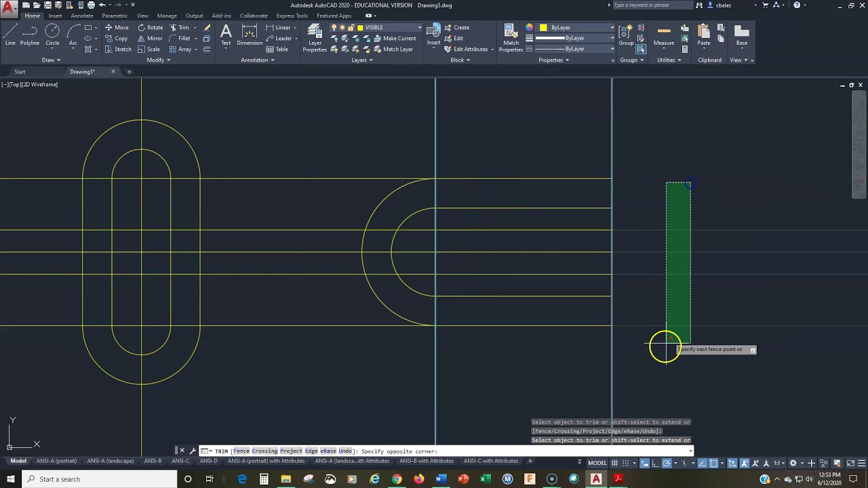
Task: Click the Copy command
Action: coord(116,39)
